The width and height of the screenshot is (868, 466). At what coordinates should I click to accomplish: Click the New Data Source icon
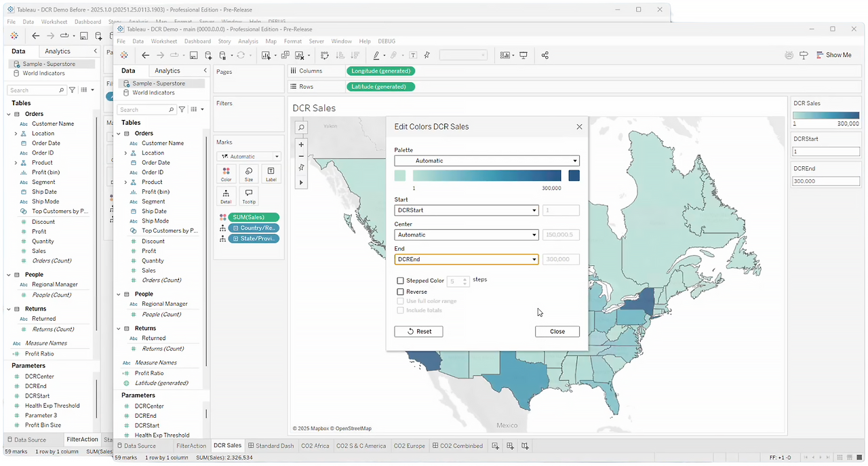(208, 55)
